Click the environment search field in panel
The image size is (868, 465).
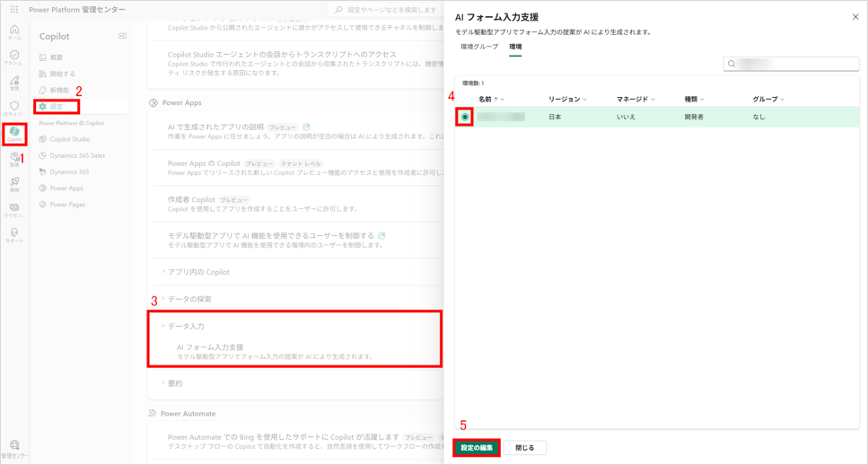791,64
